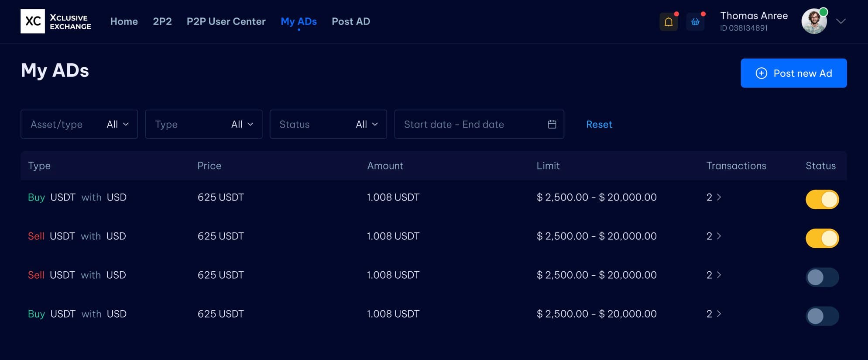
Task: Click the Post new Ad button
Action: tap(793, 73)
